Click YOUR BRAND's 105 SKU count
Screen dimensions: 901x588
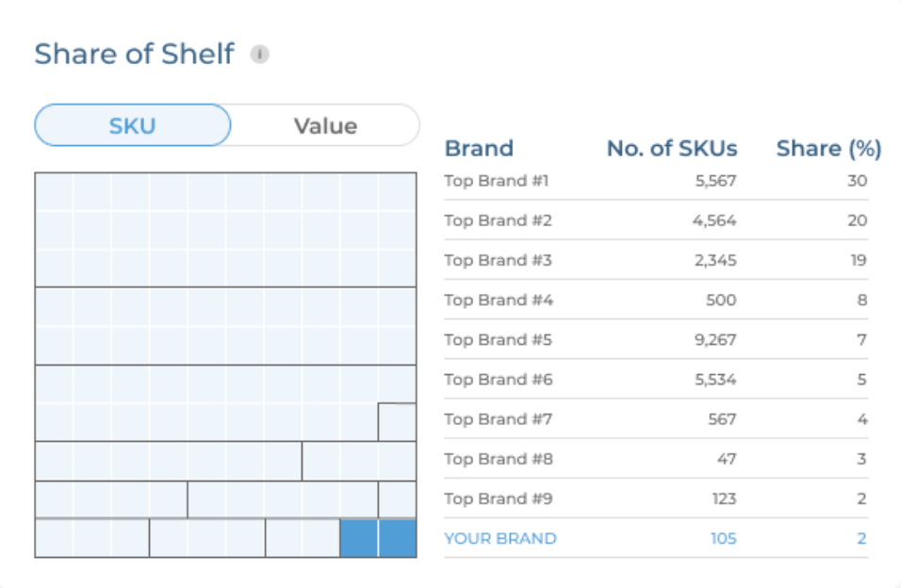pyautogui.click(x=723, y=539)
